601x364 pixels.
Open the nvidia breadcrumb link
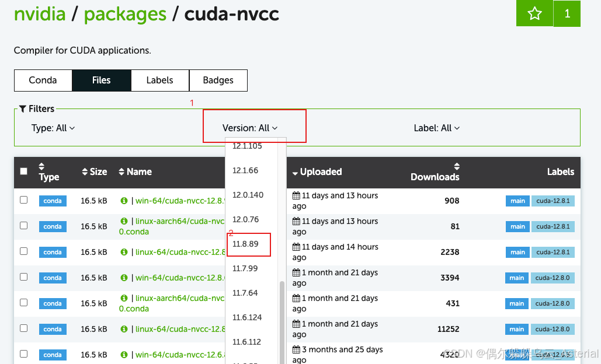coord(40,14)
